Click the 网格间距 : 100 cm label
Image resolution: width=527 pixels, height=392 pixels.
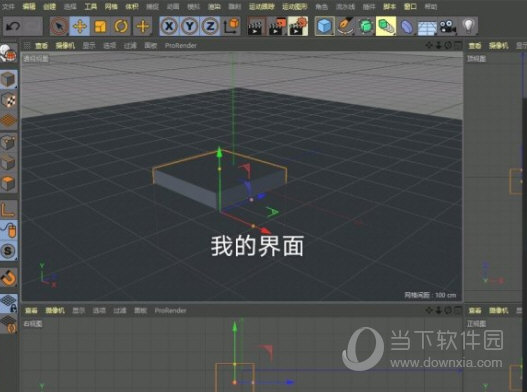pos(430,295)
